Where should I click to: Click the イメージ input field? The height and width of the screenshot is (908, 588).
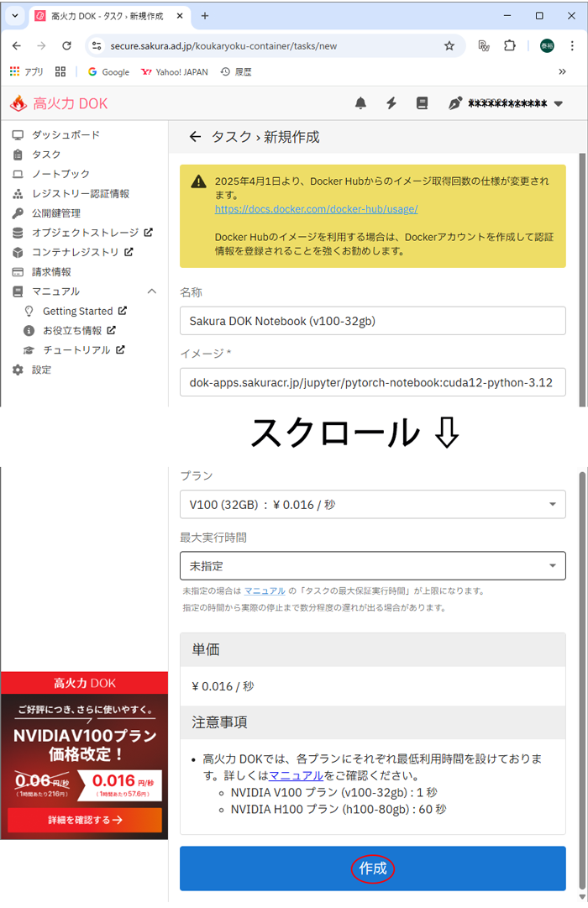[372, 382]
